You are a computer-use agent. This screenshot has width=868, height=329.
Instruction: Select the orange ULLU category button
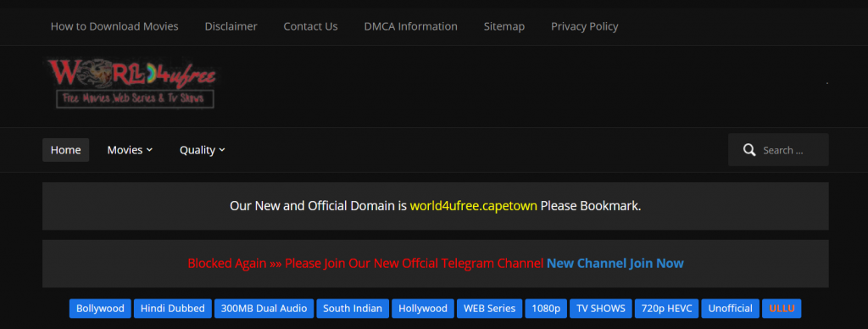782,309
